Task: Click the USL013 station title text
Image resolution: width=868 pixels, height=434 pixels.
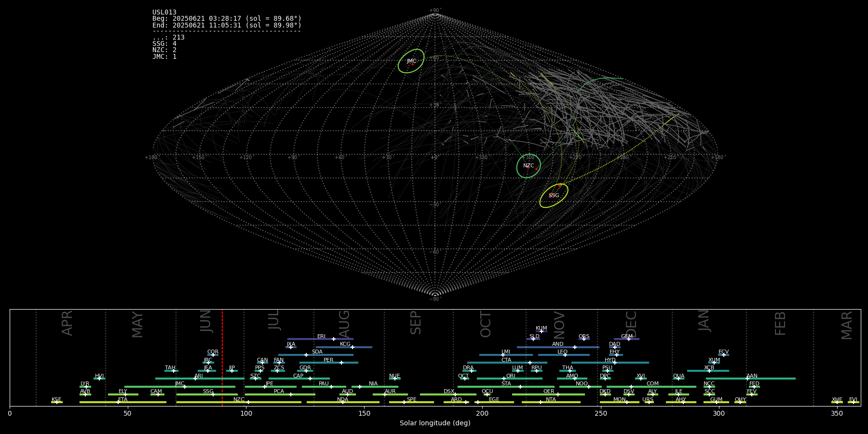Action: coord(164,13)
